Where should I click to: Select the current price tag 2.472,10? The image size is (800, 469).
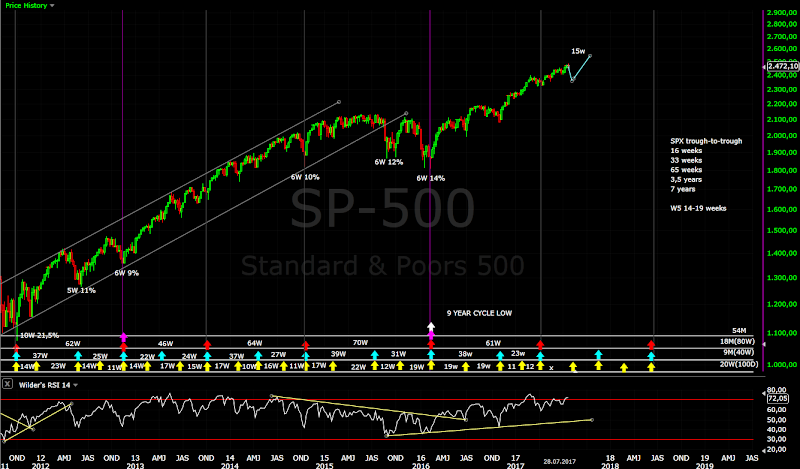tap(783, 66)
